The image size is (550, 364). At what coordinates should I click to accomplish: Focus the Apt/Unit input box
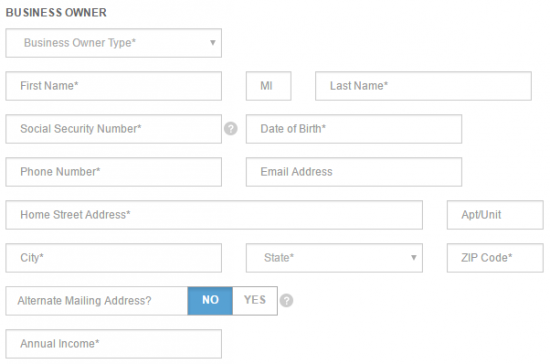[495, 215]
